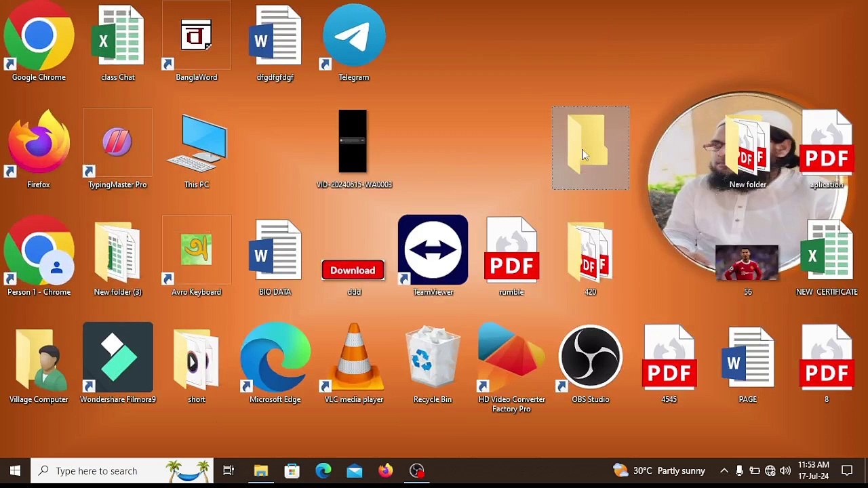Viewport: 868px width, 488px height.
Task: Select the Wondershare Filmora9 shortcut
Action: tap(118, 364)
